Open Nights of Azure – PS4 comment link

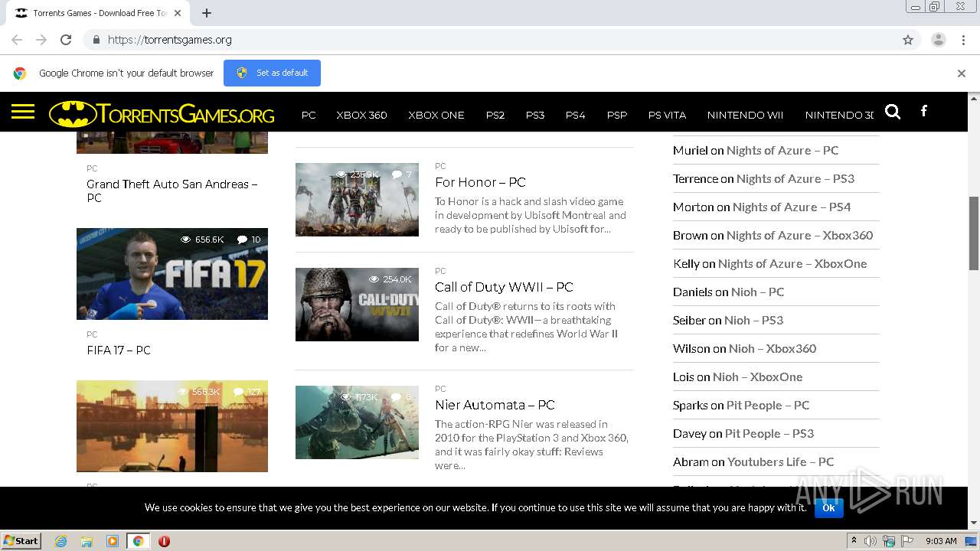792,207
